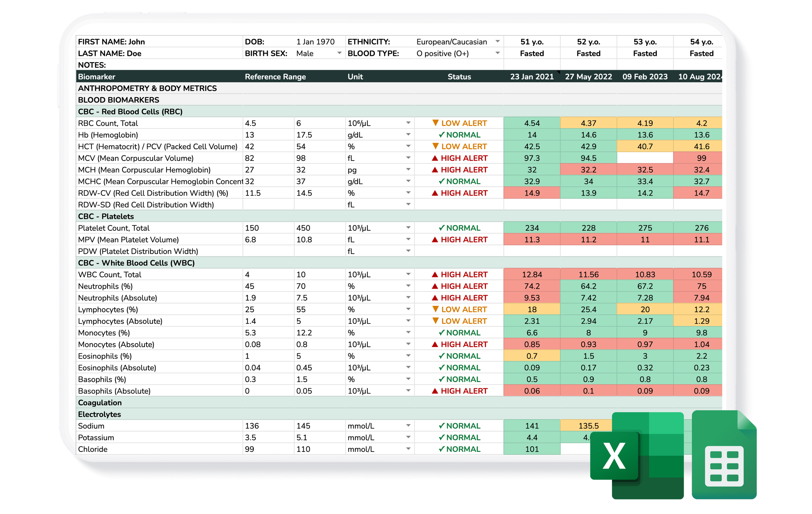Open unit dropdown for Sodium row
Viewport: 812px width, 514px height.
click(408, 426)
